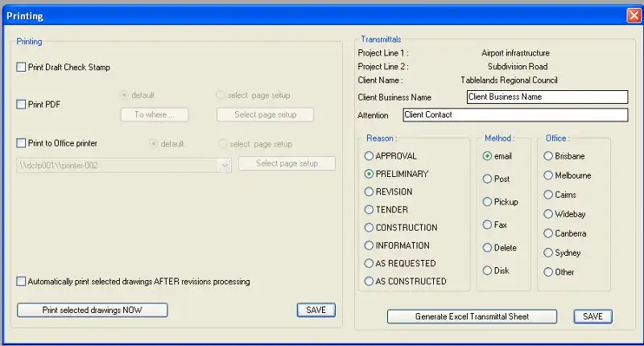Set method to Post
This screenshot has width=644, height=346.
coord(487,179)
